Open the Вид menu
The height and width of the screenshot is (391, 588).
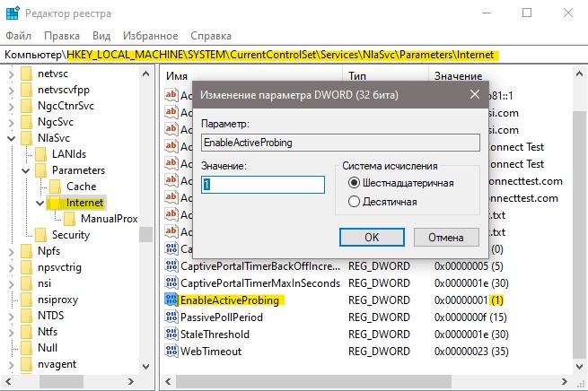tap(101, 36)
